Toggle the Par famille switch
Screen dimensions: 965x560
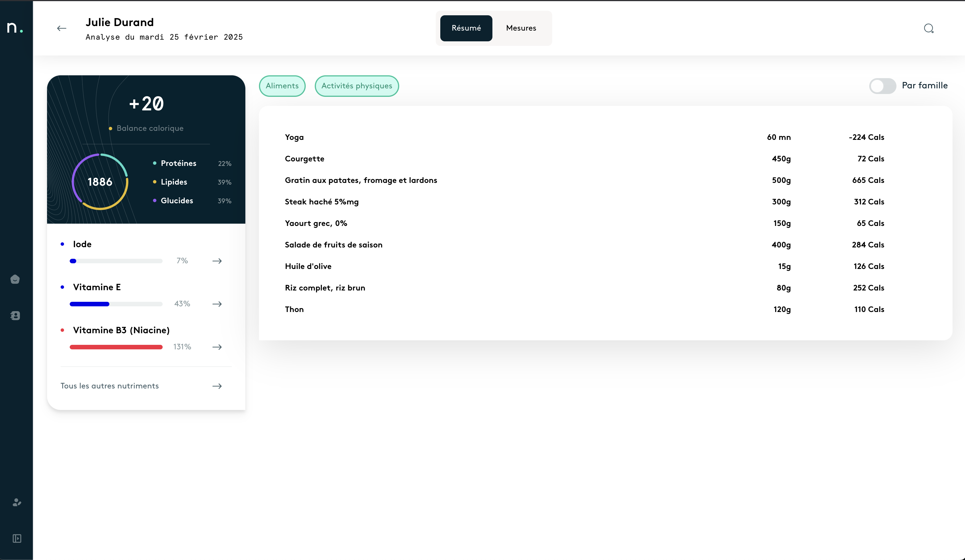(882, 86)
